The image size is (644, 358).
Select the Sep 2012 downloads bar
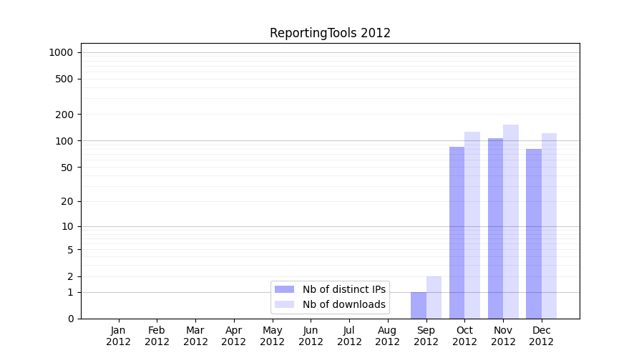(x=434, y=297)
